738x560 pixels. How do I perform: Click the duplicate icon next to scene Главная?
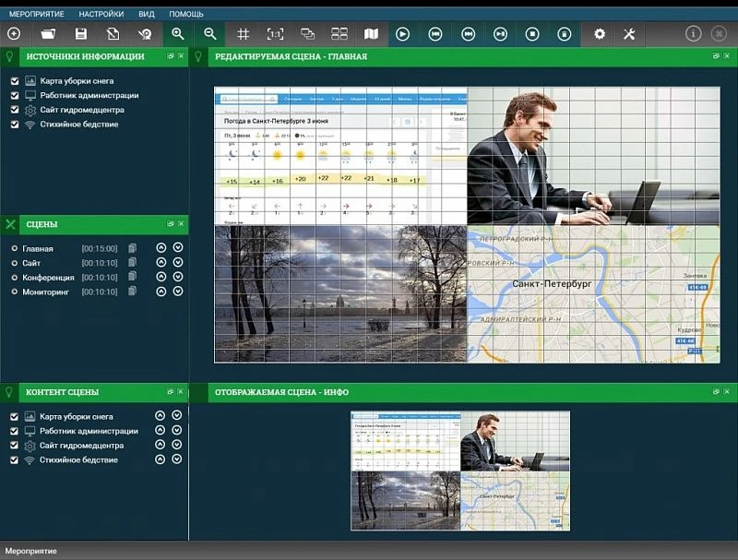click(132, 247)
